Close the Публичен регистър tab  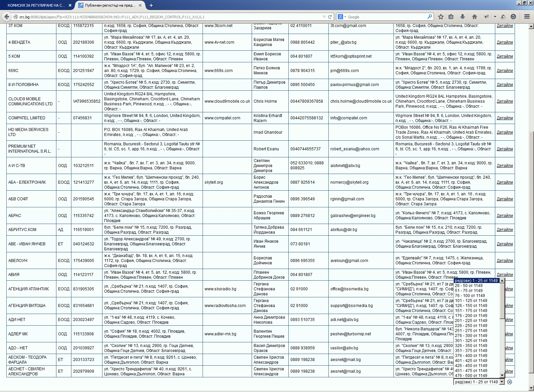coord(140,5)
